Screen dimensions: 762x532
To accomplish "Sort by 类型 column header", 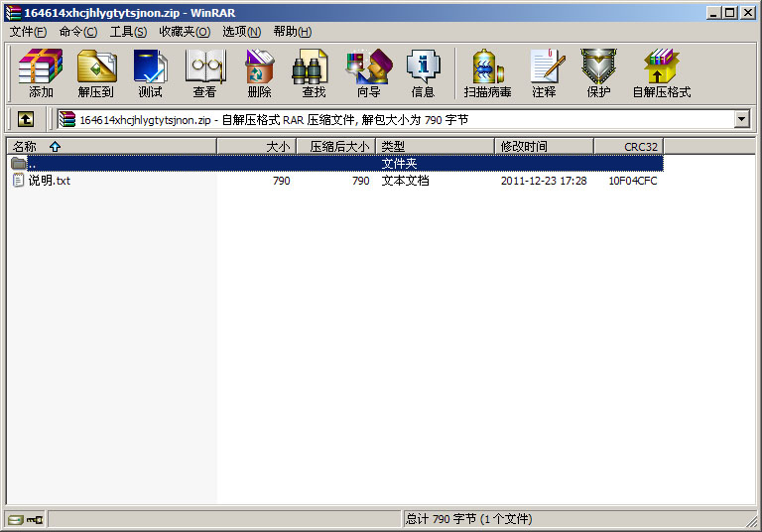I will (435, 146).
